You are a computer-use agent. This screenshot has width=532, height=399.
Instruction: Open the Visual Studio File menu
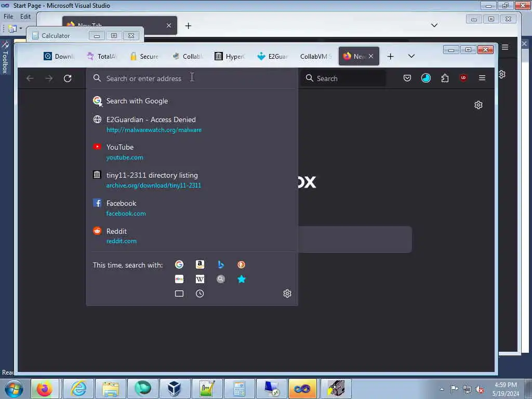tap(8, 16)
